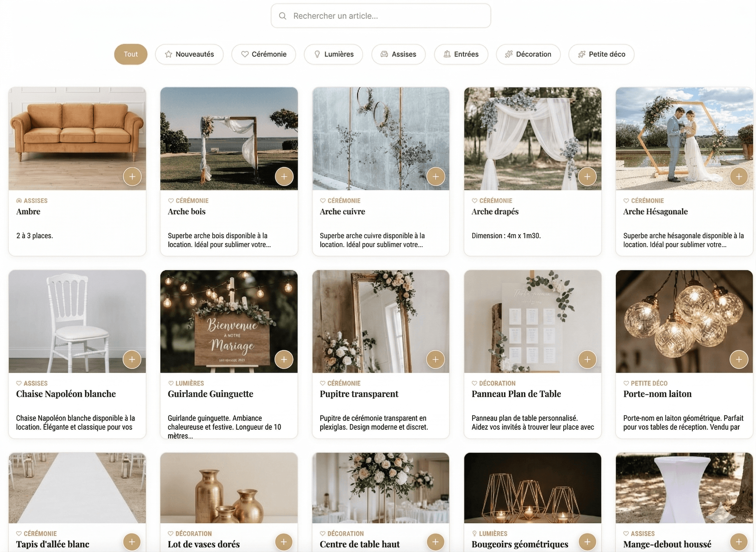Click the search magnifier icon
Viewport: 756px width, 552px height.
pos(282,16)
